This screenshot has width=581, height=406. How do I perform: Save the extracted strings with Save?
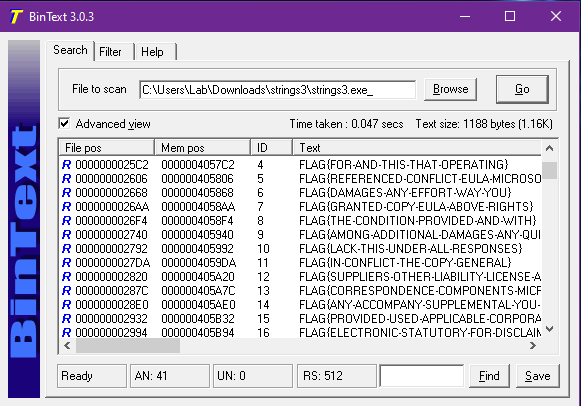coord(537,376)
